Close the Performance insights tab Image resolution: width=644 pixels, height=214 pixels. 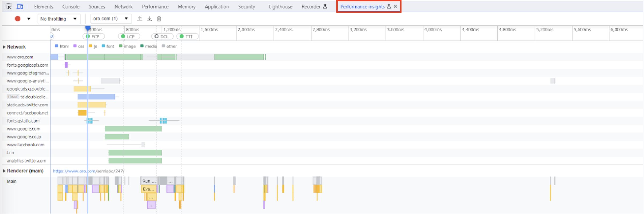coord(395,6)
